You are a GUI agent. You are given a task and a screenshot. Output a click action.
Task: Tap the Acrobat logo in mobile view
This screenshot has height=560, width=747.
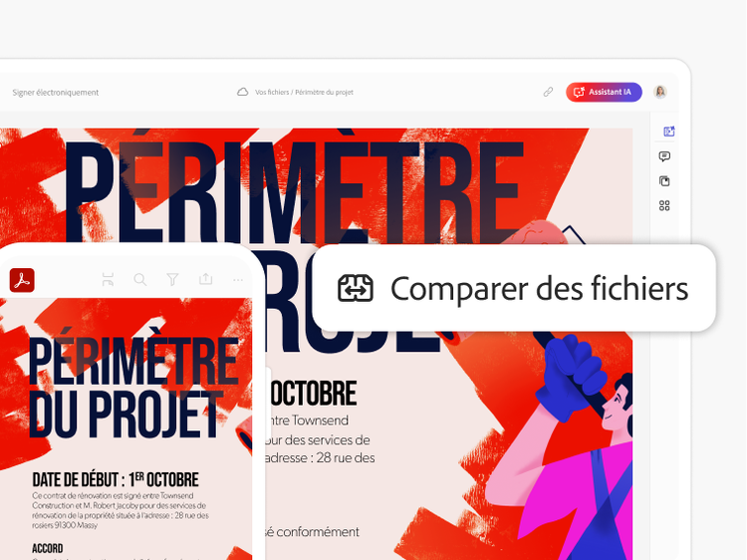pyautogui.click(x=22, y=280)
